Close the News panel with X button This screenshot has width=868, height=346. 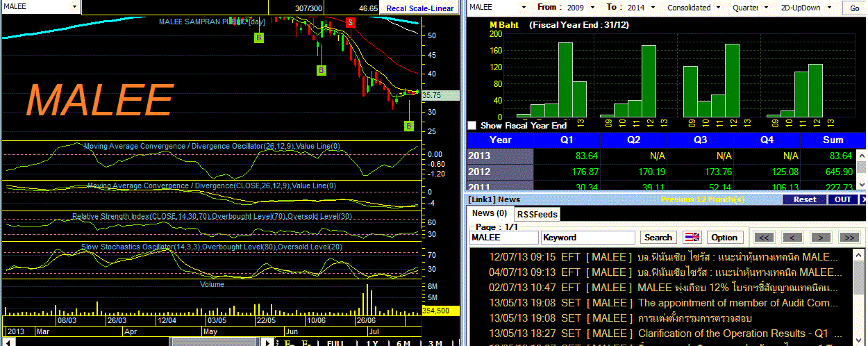click(x=862, y=199)
